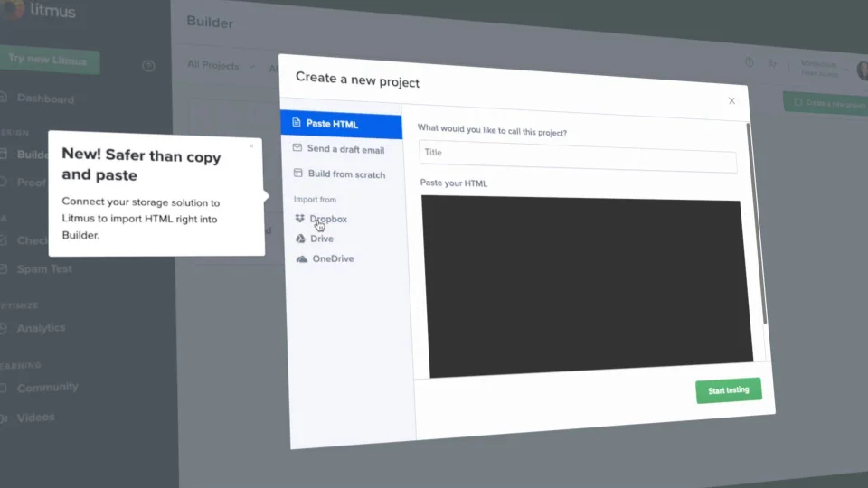Click the envelope icon beside Send a draft email
868x488 pixels.
(297, 147)
